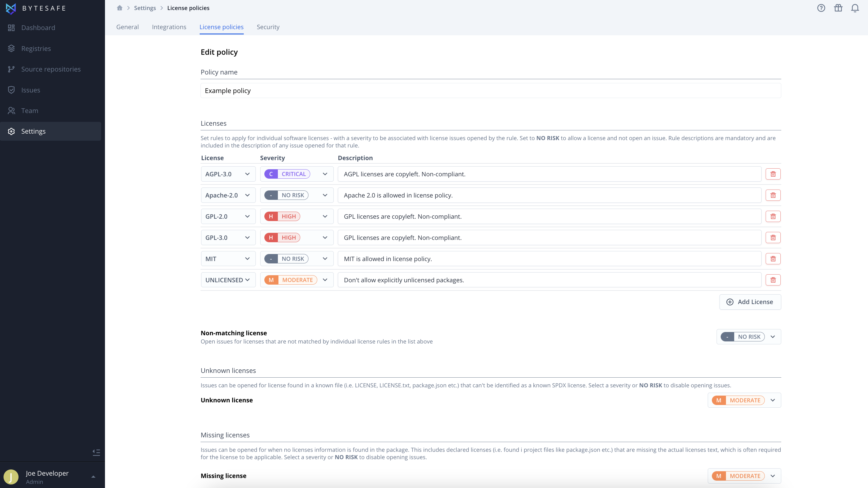
Task: Delete the Apache-2.0 rule with trash icon
Action: coord(773,195)
